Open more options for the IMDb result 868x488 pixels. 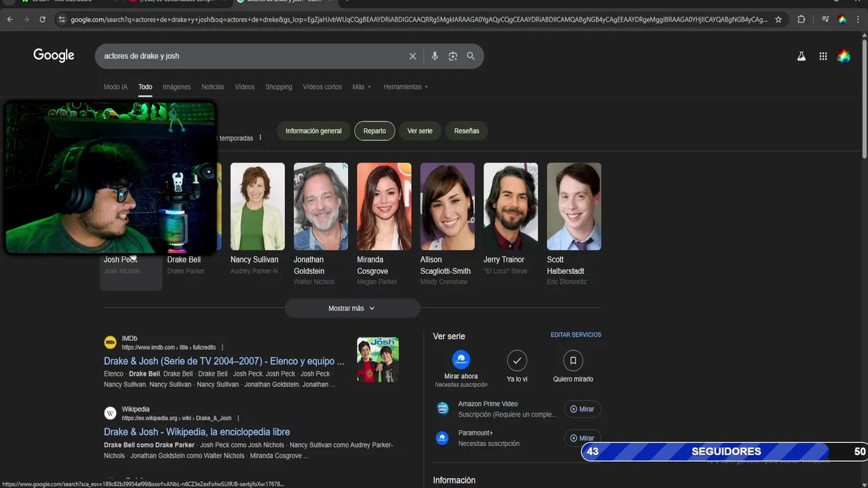222,348
